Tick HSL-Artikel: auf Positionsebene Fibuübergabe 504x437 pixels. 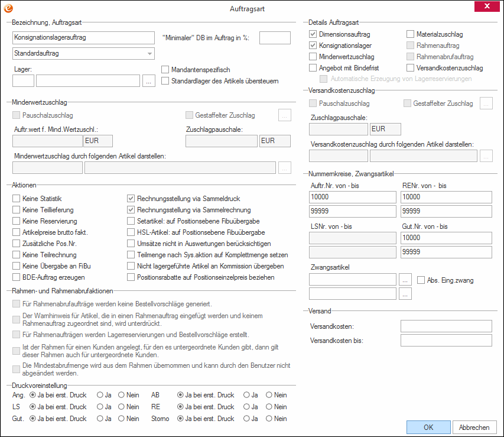pos(131,232)
